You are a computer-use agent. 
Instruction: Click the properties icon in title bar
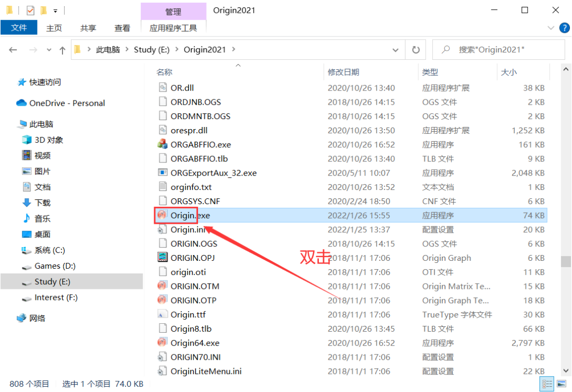[30, 11]
